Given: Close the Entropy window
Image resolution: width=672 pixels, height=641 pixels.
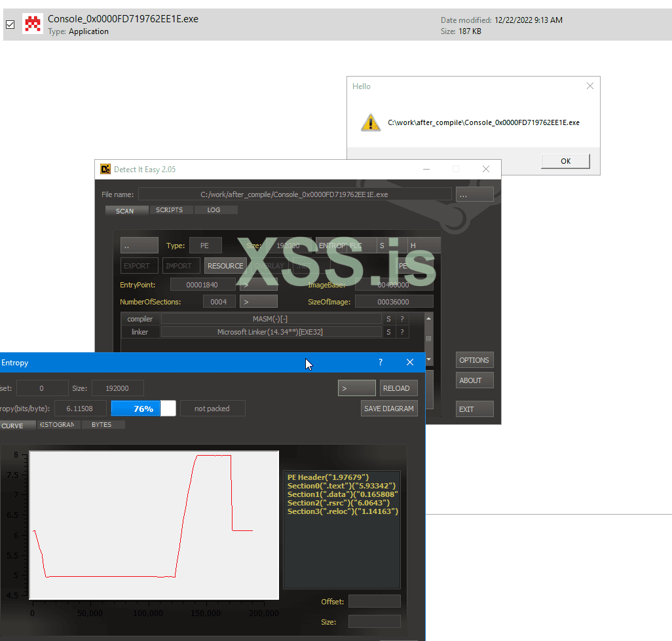Looking at the screenshot, I should coord(410,363).
